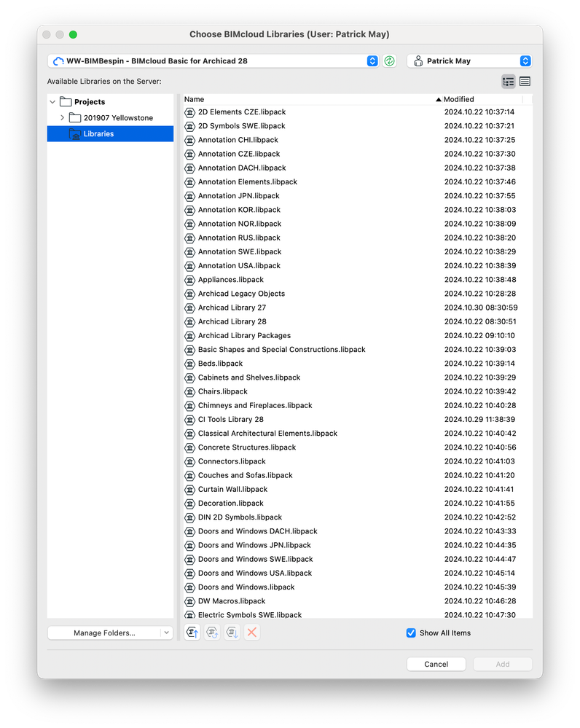Click the refresh library icon below list

click(212, 633)
